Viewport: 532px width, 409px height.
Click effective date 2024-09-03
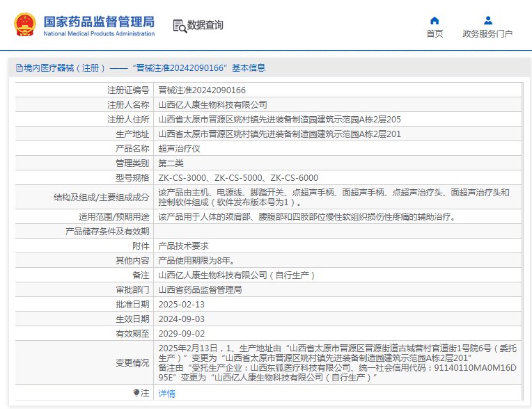pos(182,319)
